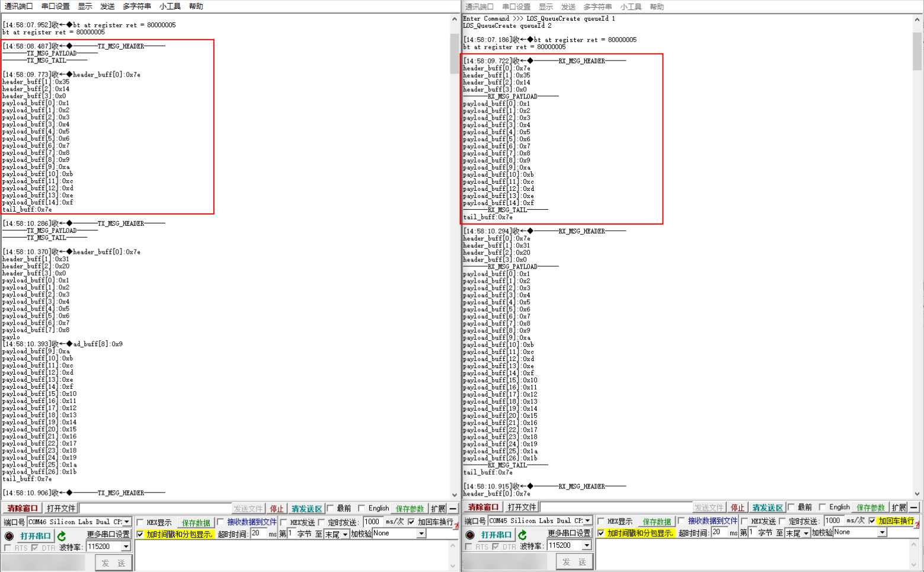
Task: Toggle the 定时发送 checkbox in right window
Action: pyautogui.click(x=783, y=521)
